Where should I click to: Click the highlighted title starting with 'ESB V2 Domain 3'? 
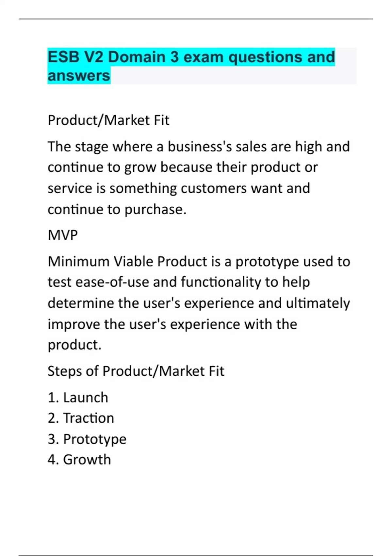coord(191,57)
